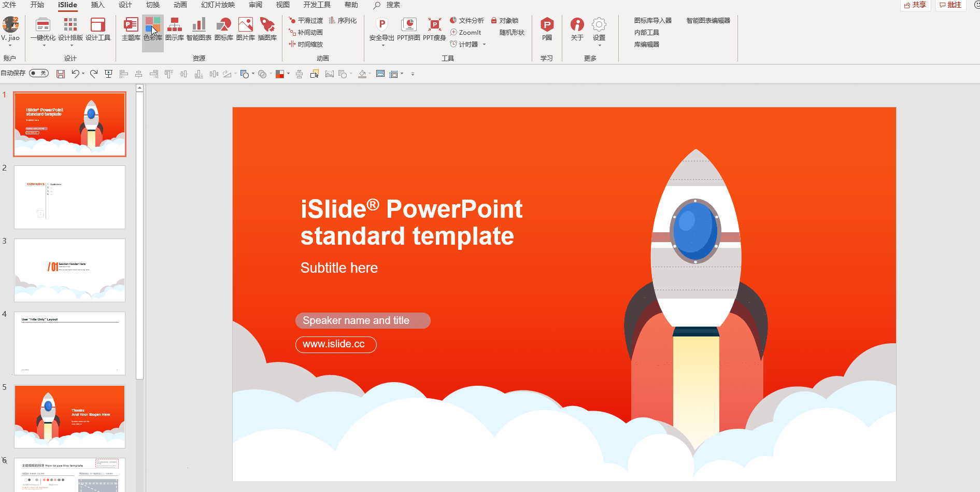980x492 pixels.
Task: Open the undo history dropdown arrow
Action: click(x=83, y=74)
